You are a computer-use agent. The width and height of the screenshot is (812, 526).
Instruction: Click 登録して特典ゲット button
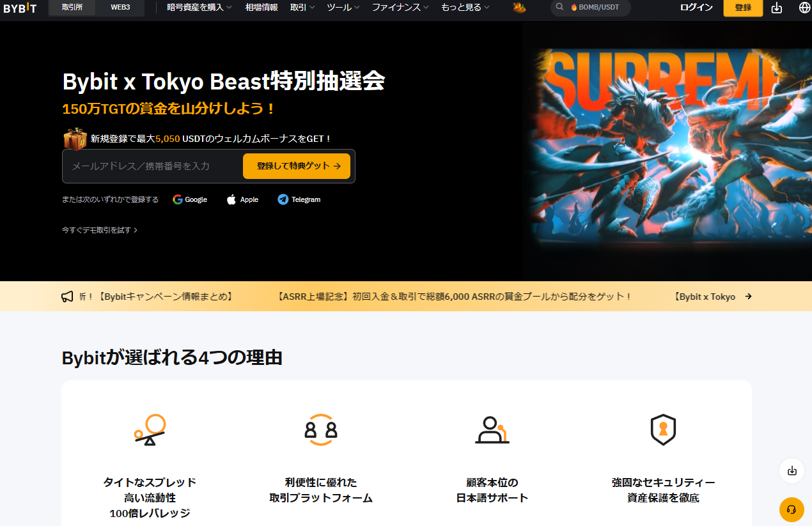pos(297,166)
